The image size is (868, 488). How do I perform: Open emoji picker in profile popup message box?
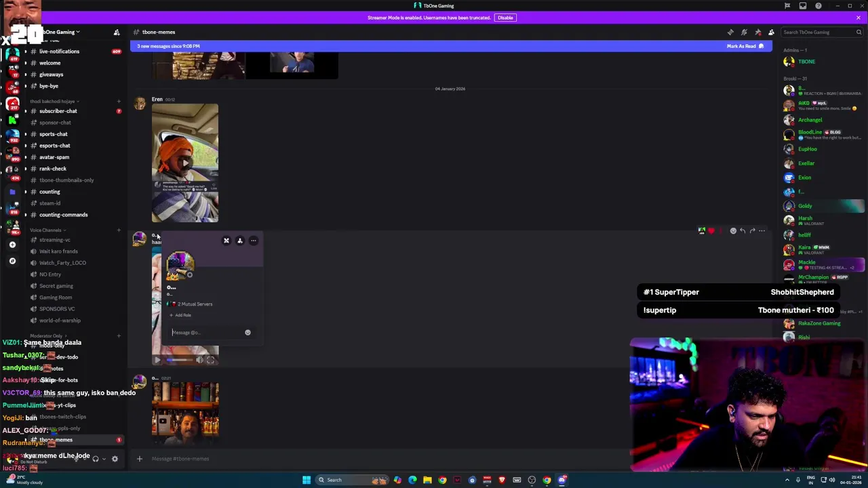248,333
